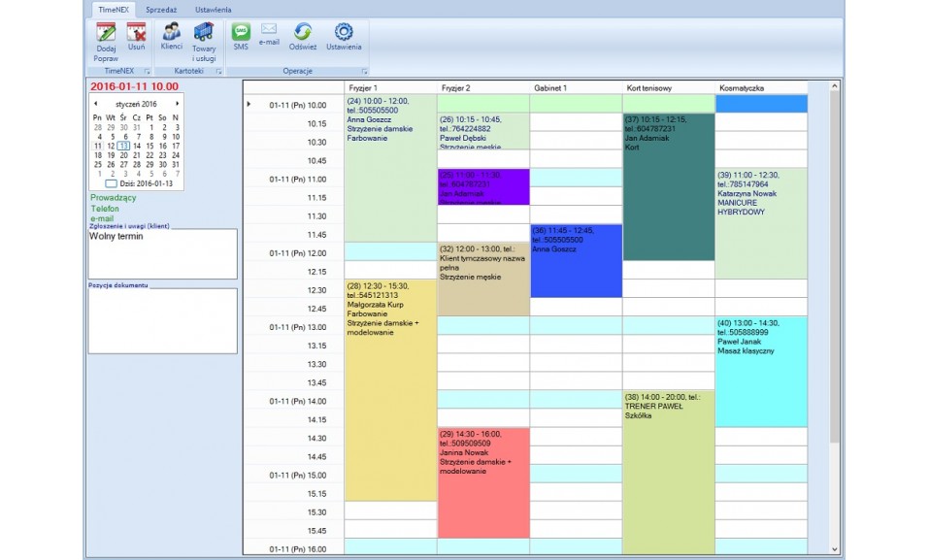This screenshot has height=560, width=929.
Task: Go to next month in calendar
Action: point(177,103)
